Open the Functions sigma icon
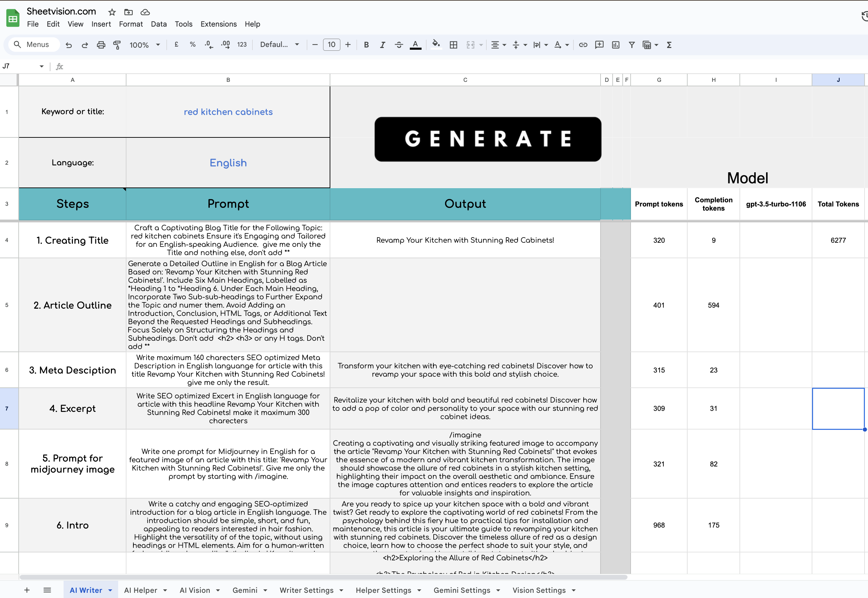868x598 pixels. click(x=669, y=45)
